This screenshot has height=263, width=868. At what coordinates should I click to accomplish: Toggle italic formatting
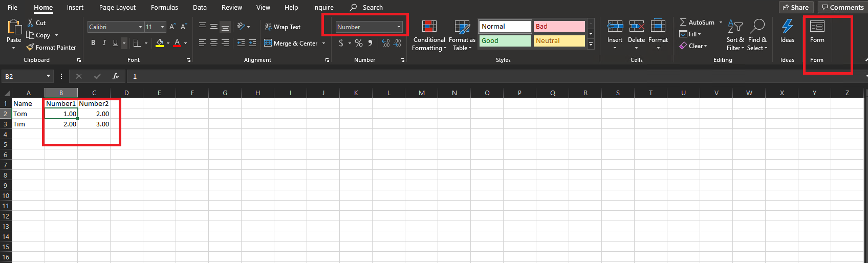pos(104,43)
